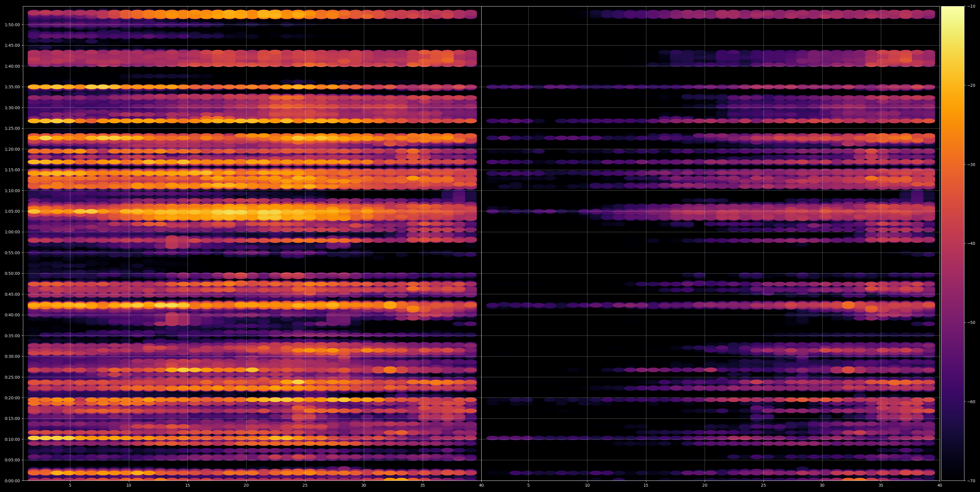Select the −60 colorbar tick label

pos(971,401)
